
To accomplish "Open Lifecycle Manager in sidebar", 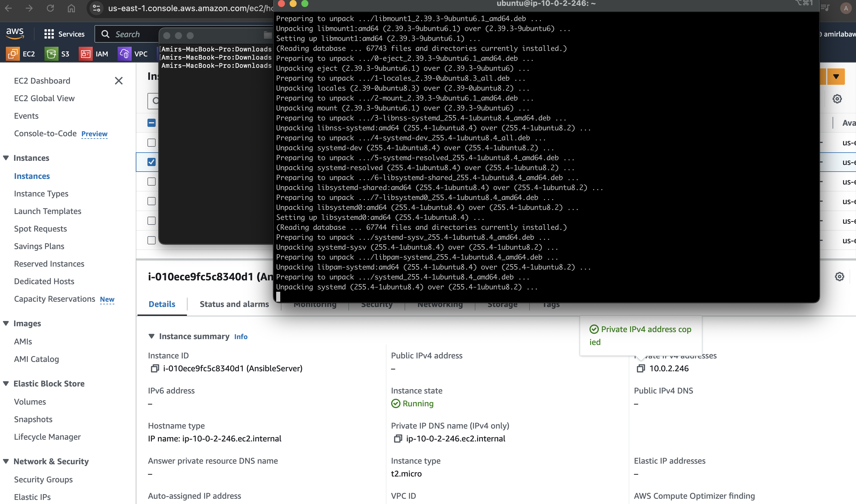I will (x=47, y=437).
